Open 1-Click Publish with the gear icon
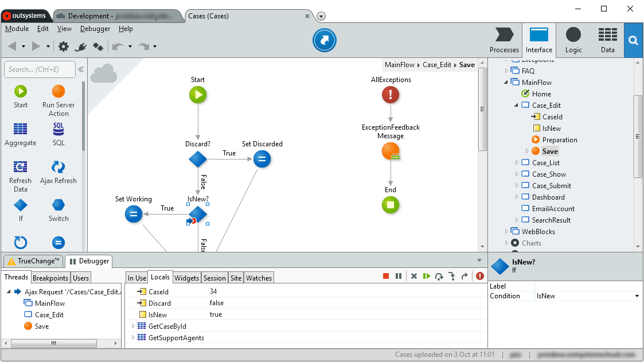This screenshot has height=362, width=644. coord(64,47)
